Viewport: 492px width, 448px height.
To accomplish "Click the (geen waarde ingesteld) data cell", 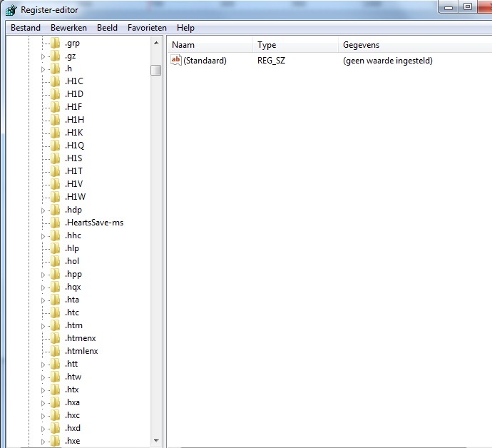I will (388, 60).
